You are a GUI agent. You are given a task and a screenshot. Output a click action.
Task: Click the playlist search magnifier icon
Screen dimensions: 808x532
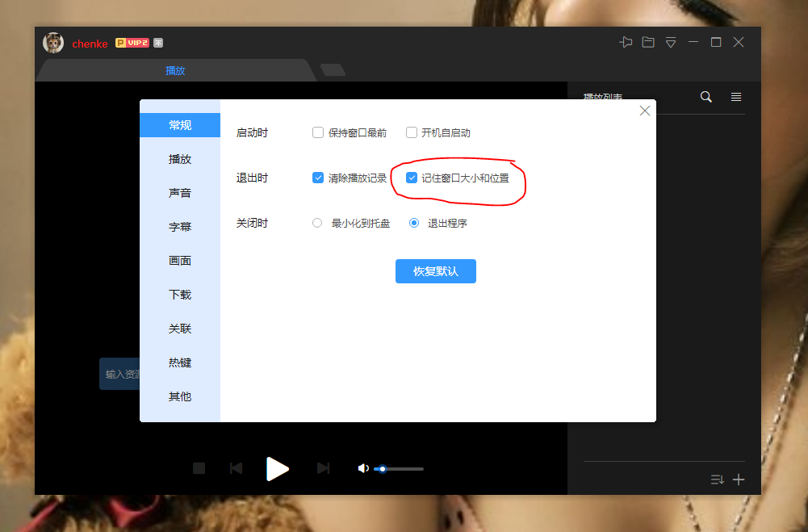click(x=706, y=97)
